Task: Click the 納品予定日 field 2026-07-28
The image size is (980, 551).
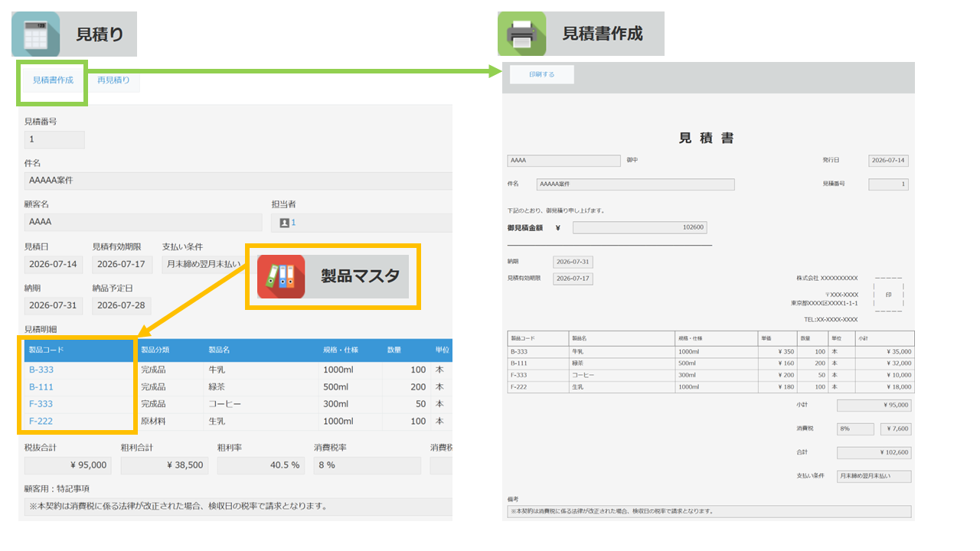Action: coord(122,305)
